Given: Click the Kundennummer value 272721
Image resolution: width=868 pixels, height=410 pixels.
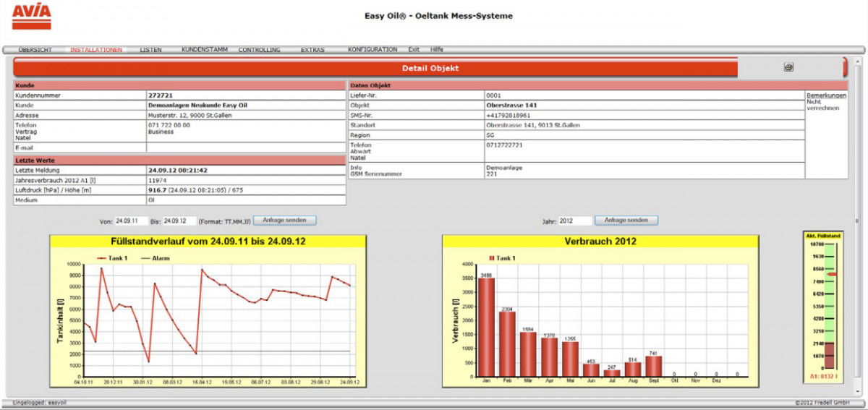Looking at the screenshot, I should 160,95.
